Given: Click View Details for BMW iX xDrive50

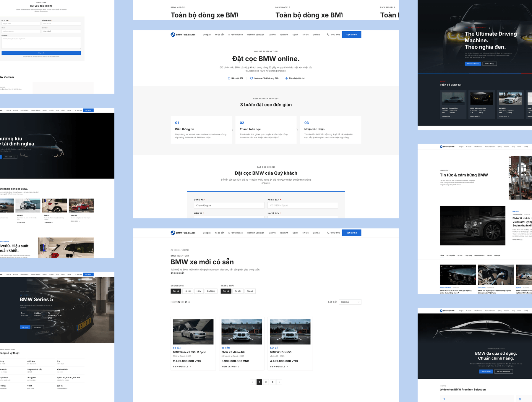Looking at the screenshot, I should [279, 367].
